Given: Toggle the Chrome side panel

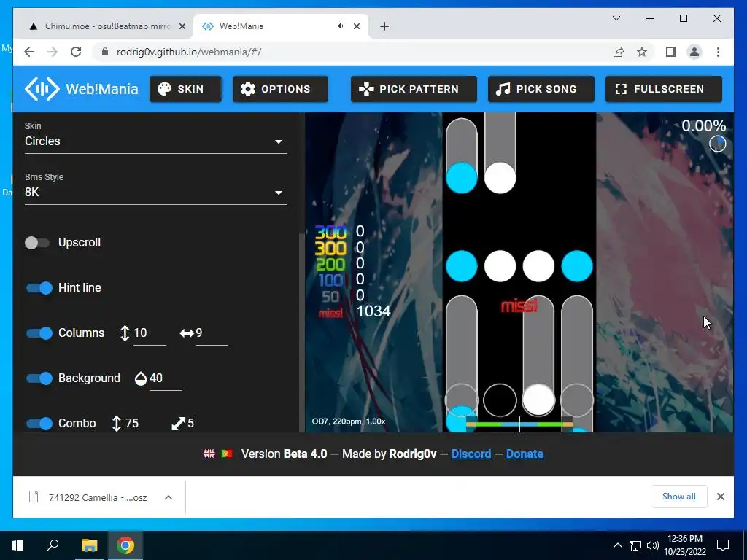Looking at the screenshot, I should (671, 52).
